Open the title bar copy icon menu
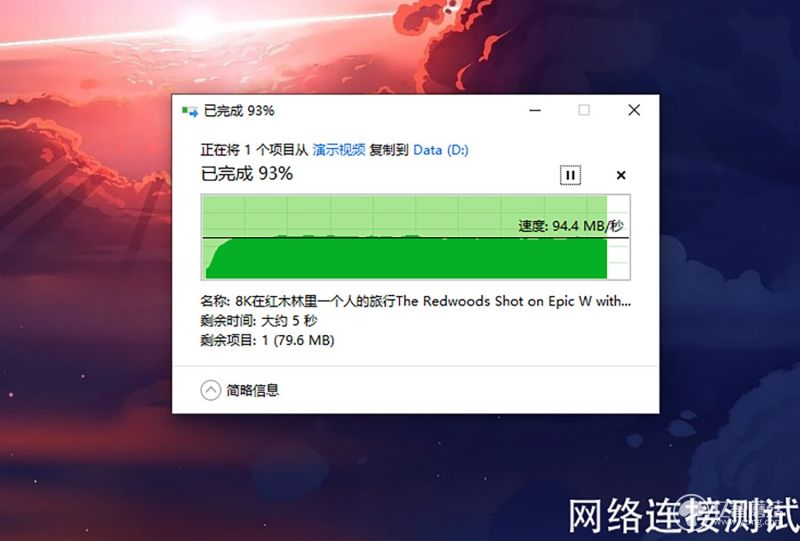The width and height of the screenshot is (800, 541). click(x=190, y=111)
